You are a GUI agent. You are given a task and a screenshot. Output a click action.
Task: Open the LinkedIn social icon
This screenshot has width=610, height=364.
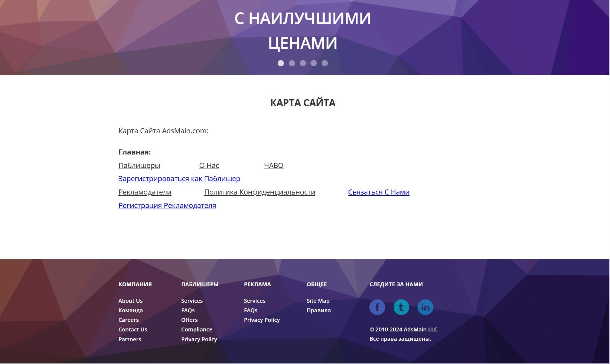point(425,307)
